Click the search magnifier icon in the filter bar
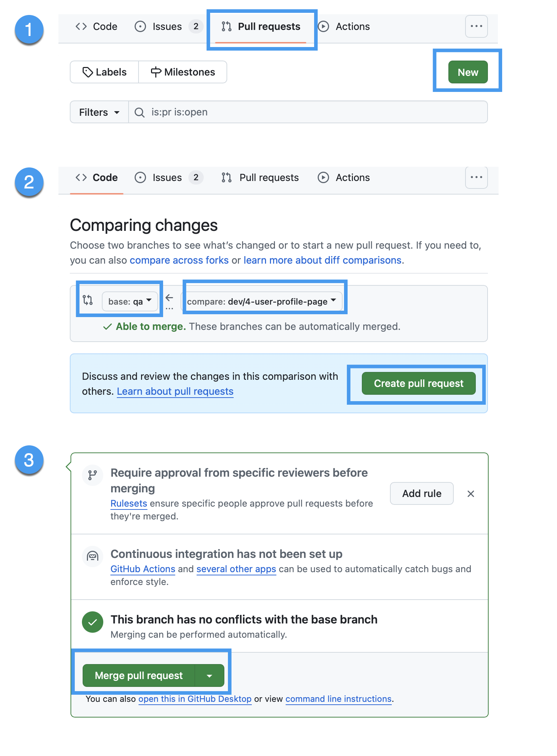The height and width of the screenshot is (756, 557). 139,112
